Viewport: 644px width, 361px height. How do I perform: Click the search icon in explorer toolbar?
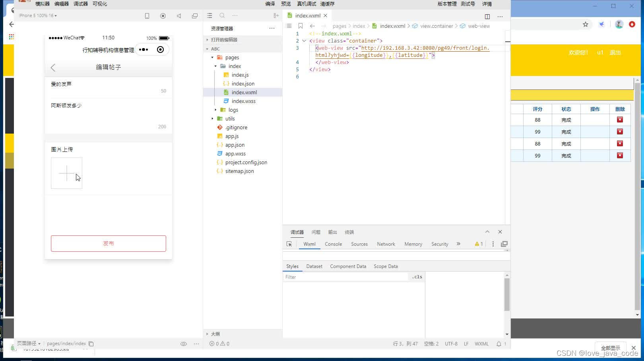222,16
